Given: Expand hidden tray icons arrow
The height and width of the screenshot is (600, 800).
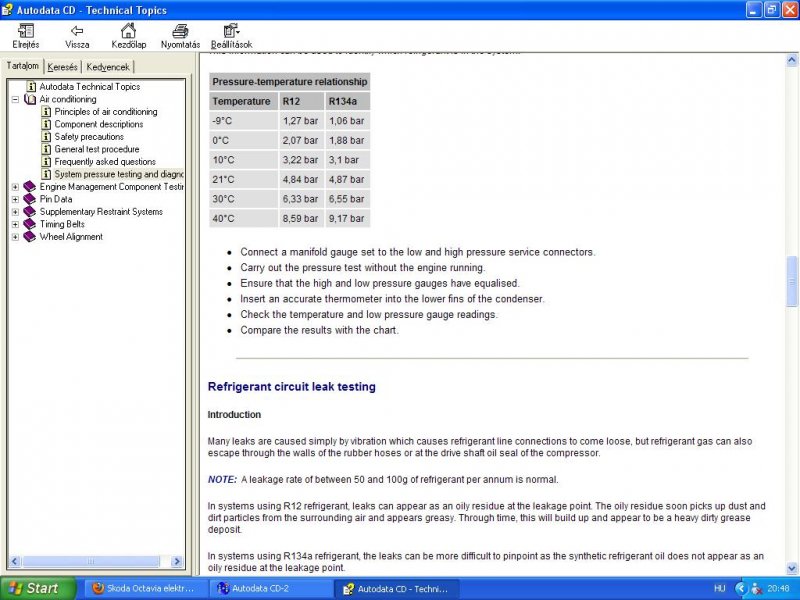Looking at the screenshot, I should 741,588.
